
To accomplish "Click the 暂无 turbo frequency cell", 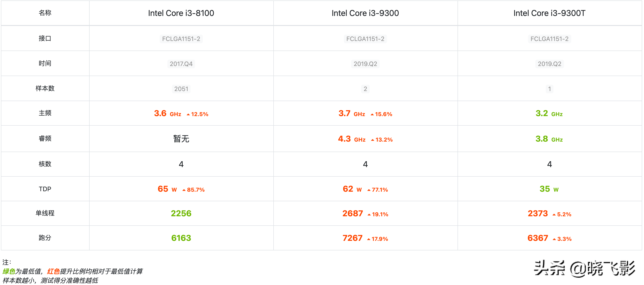I will (x=181, y=139).
